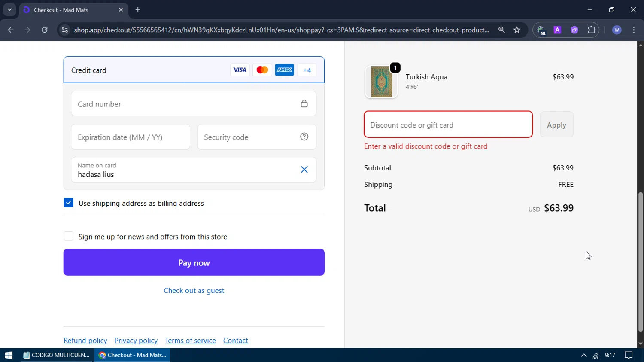Open the Windows notification center
Image resolution: width=644 pixels, height=362 pixels.
629,355
